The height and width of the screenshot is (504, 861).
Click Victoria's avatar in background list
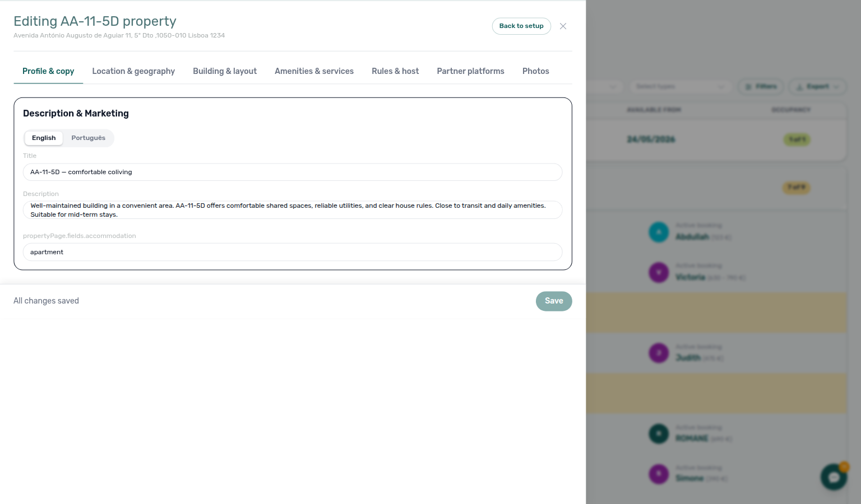pyautogui.click(x=659, y=272)
